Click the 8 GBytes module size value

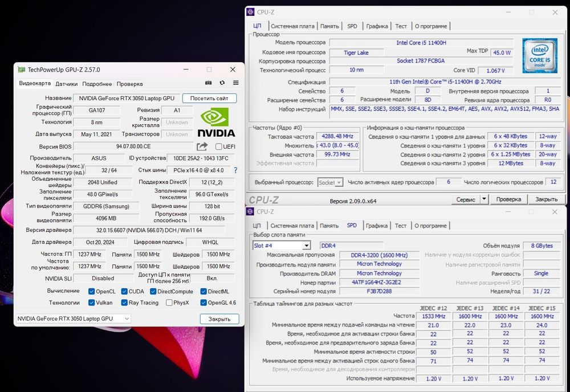541,246
